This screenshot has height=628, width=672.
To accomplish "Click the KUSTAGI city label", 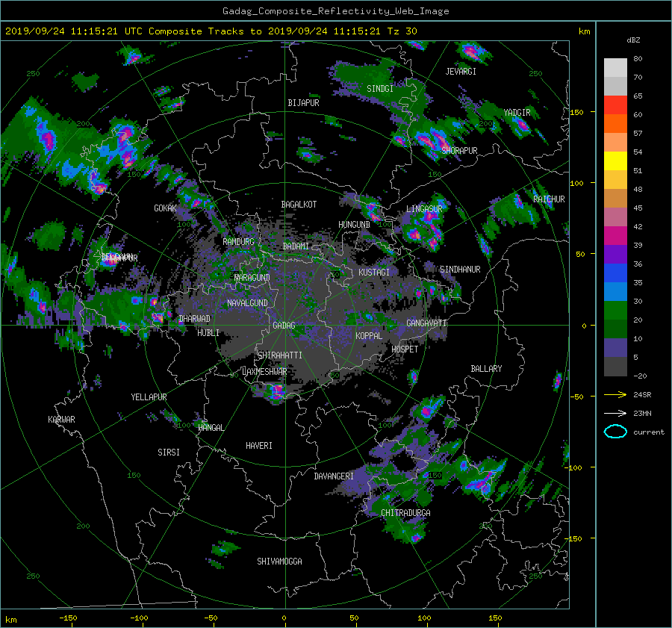I will (374, 273).
